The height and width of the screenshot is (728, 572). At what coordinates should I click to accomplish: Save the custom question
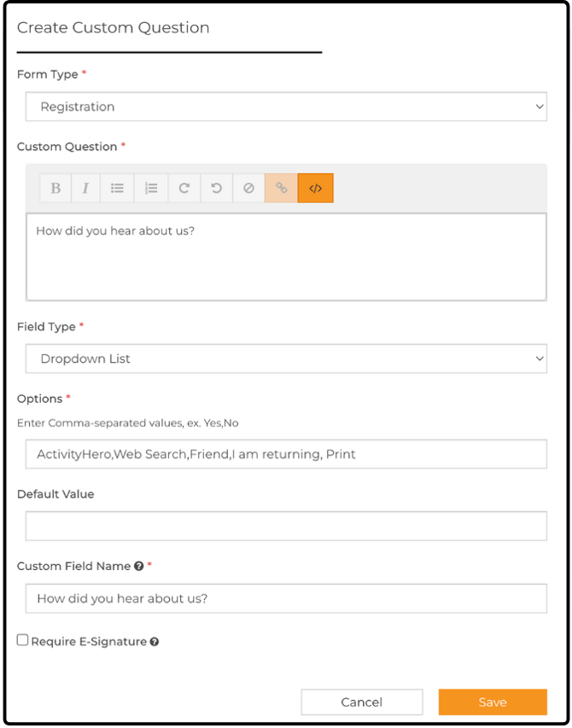pyautogui.click(x=493, y=702)
